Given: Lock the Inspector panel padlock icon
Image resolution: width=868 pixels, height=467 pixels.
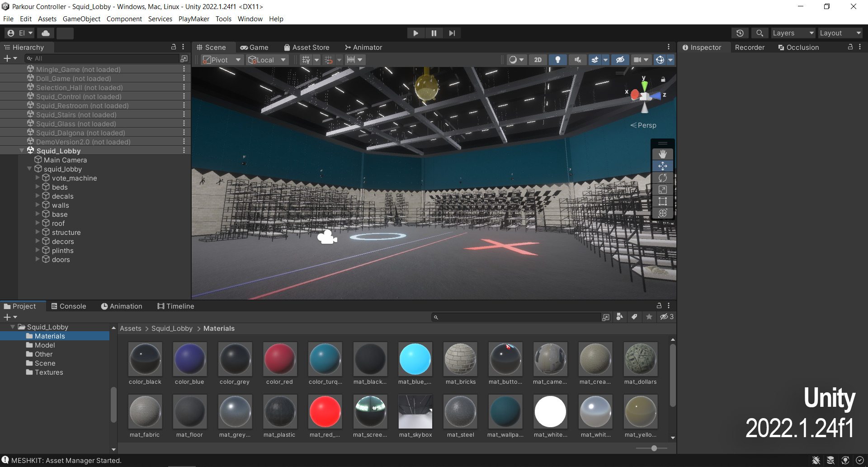Looking at the screenshot, I should [850, 47].
